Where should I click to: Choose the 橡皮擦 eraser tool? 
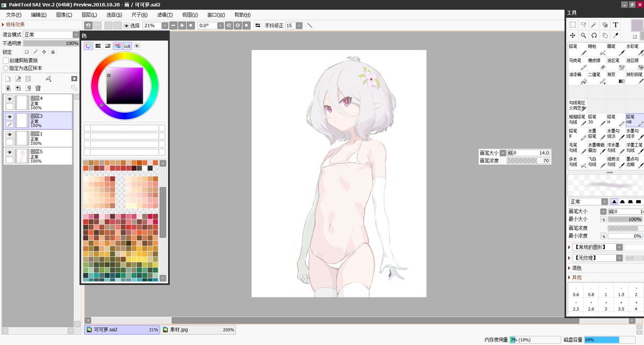pyautogui.click(x=597, y=64)
